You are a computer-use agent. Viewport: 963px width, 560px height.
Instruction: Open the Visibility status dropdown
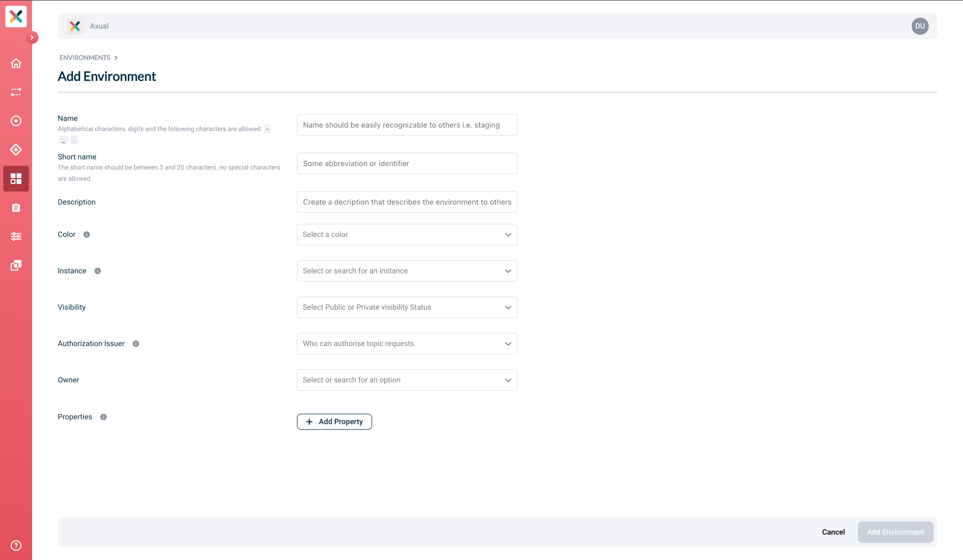pos(407,307)
